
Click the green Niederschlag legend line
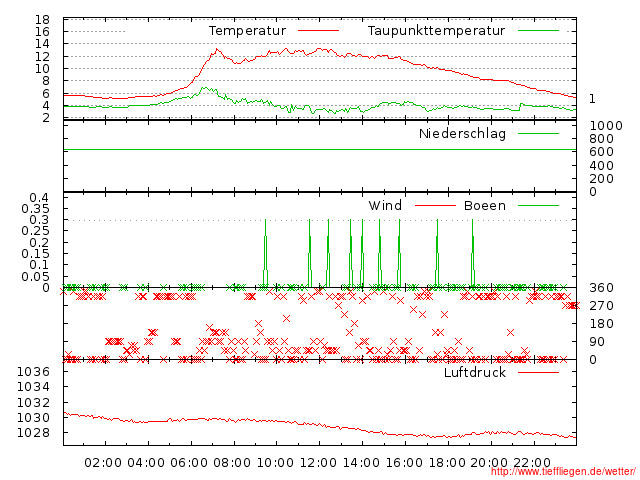pos(538,133)
